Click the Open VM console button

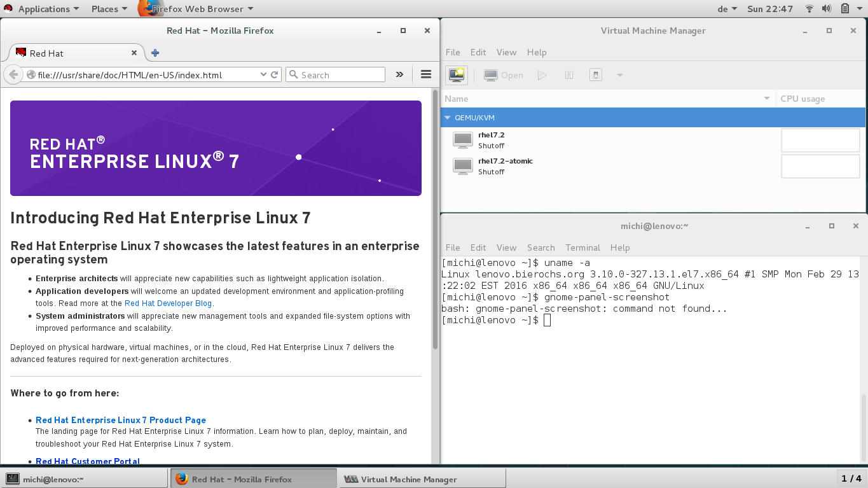click(x=503, y=75)
